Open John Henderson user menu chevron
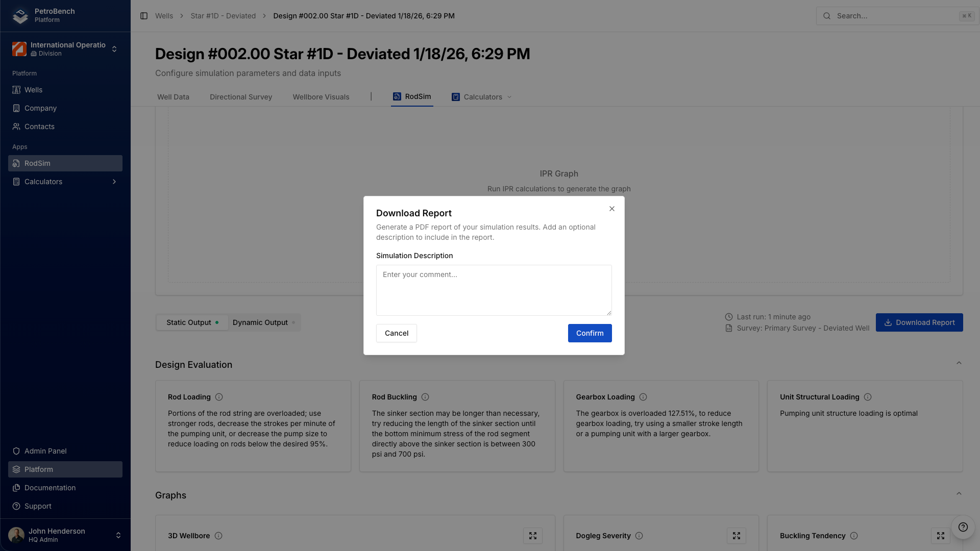 118,535
